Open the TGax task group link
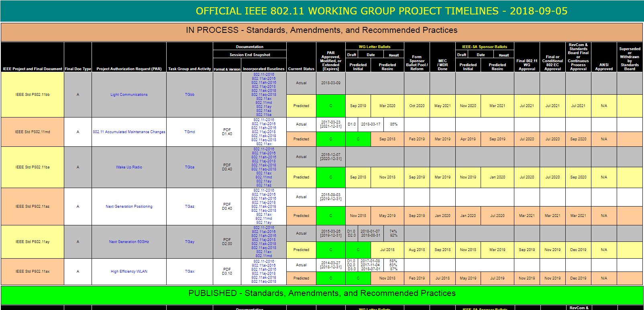The width and height of the screenshot is (644, 310). (x=190, y=272)
